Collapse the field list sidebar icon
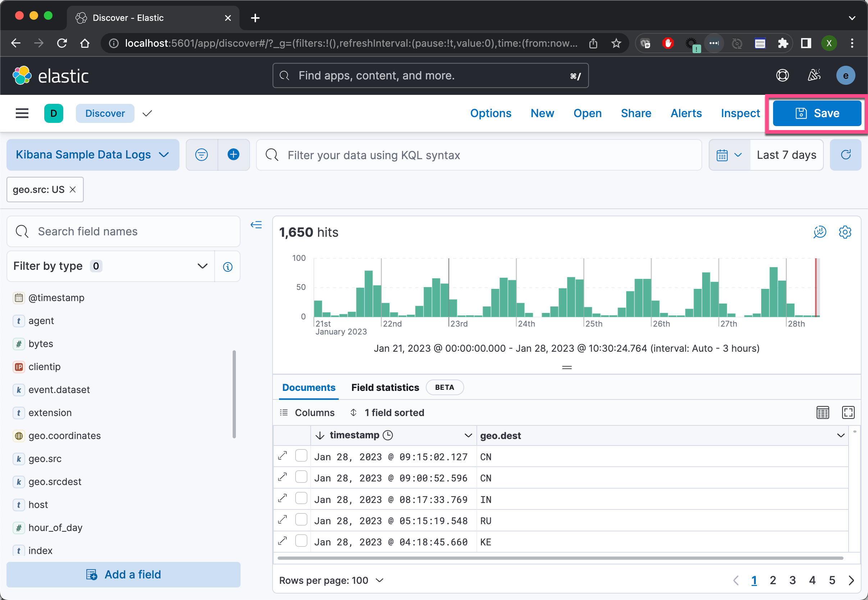Screen dimensions: 868x600 (256, 225)
